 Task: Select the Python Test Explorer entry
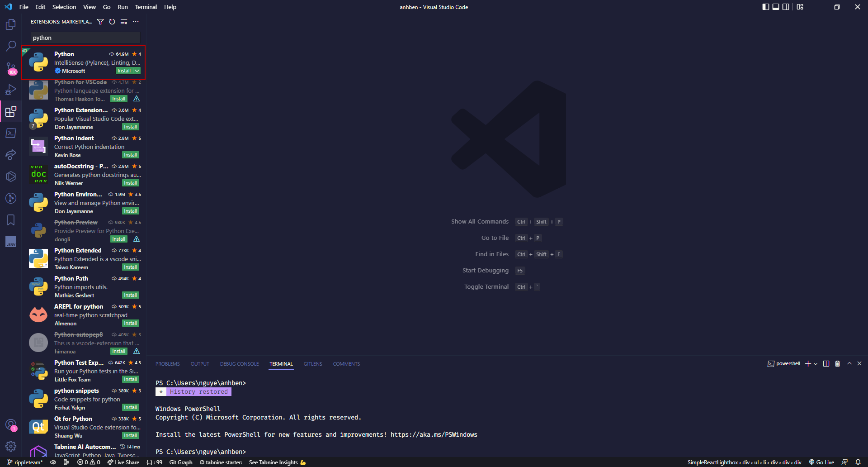(84, 371)
